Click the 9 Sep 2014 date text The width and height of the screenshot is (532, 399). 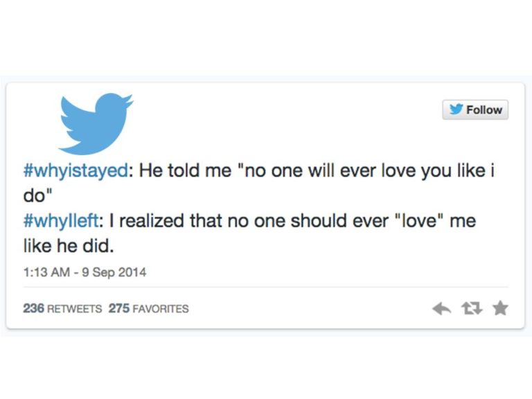pos(114,272)
